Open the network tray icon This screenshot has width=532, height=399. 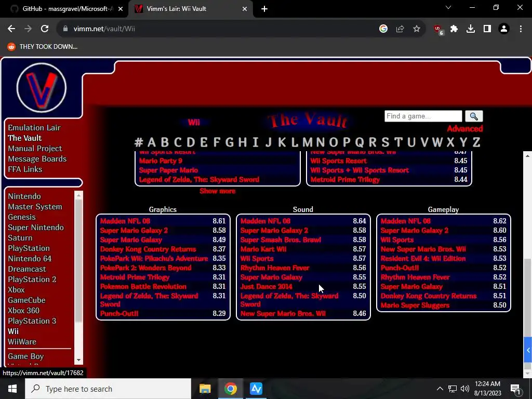[x=453, y=389]
